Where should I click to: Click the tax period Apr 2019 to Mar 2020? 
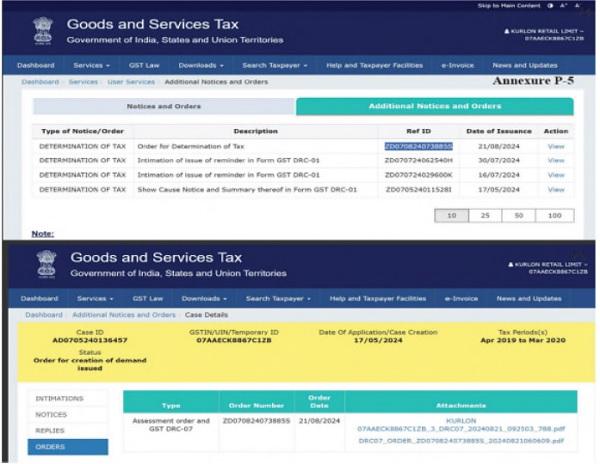point(523,340)
